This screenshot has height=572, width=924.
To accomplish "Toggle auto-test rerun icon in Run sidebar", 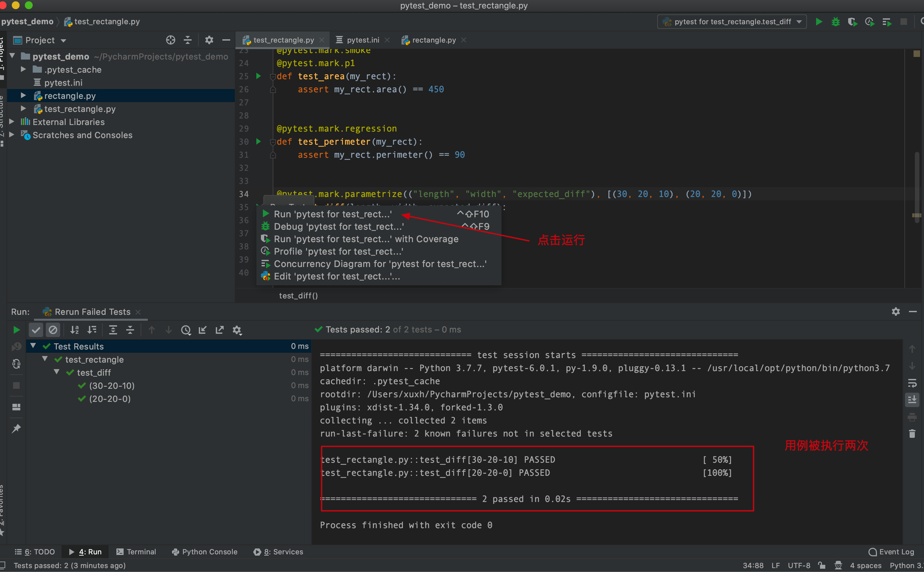I will [x=16, y=364].
